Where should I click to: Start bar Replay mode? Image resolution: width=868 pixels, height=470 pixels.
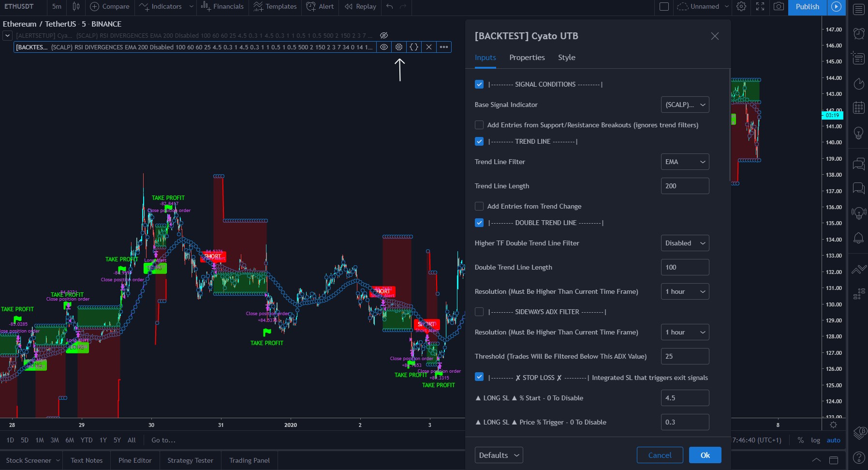point(360,6)
